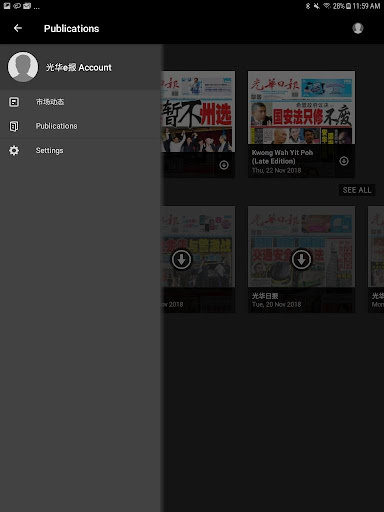Open the 光华e报 Account entry
384x512 pixels.
click(81, 67)
